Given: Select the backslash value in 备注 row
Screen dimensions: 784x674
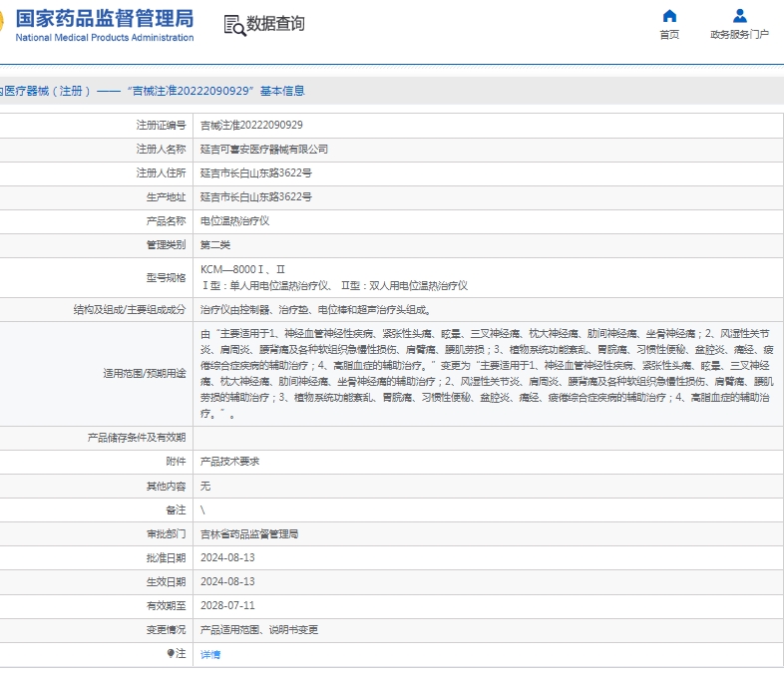Looking at the screenshot, I should 202,510.
